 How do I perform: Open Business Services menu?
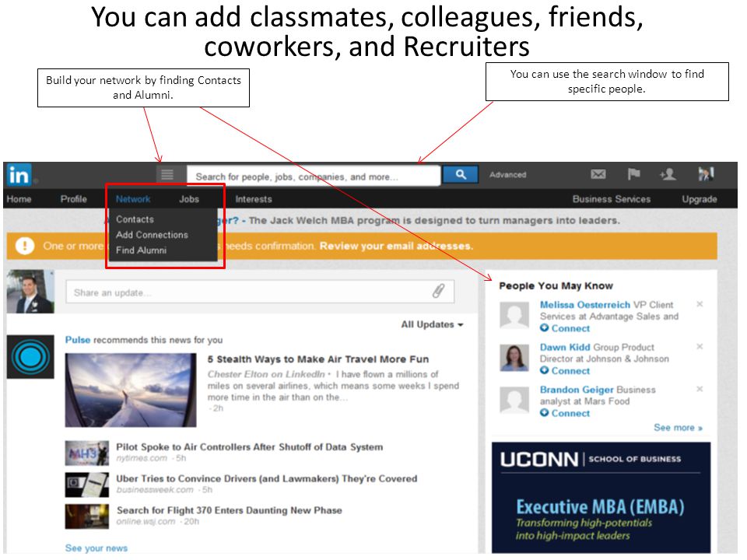(x=612, y=199)
